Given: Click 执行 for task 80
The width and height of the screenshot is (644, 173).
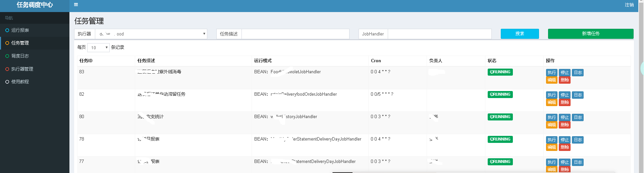Looking at the screenshot, I should click(x=552, y=117).
